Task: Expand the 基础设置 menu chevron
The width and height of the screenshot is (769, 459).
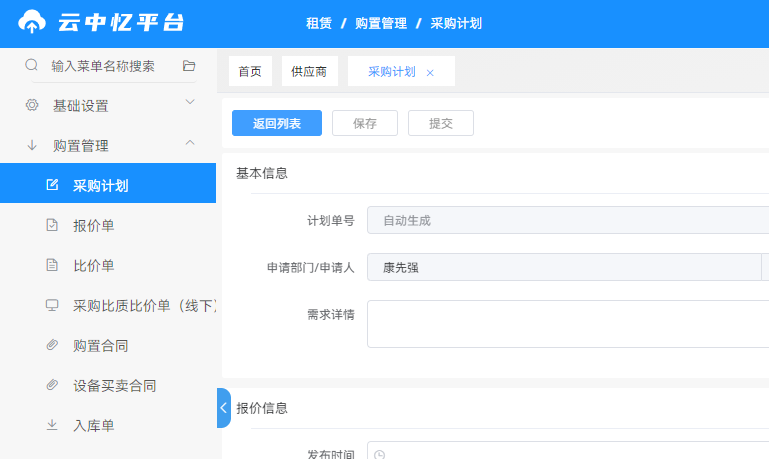Action: tap(190, 102)
